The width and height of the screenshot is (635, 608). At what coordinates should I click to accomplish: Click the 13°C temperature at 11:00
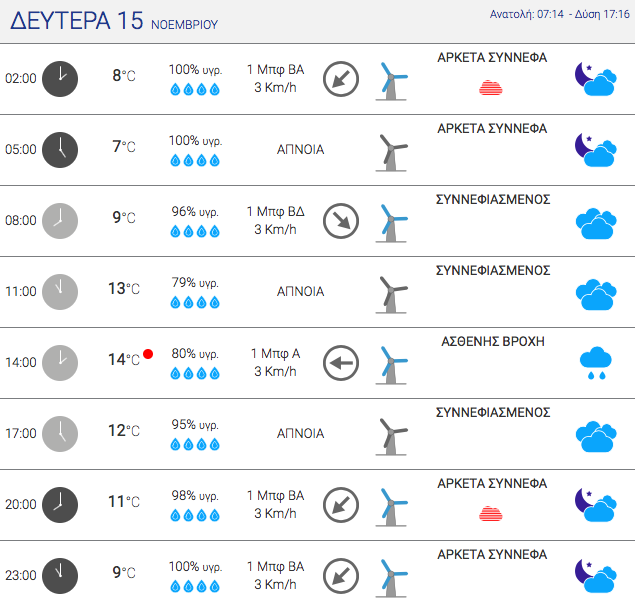point(124,288)
